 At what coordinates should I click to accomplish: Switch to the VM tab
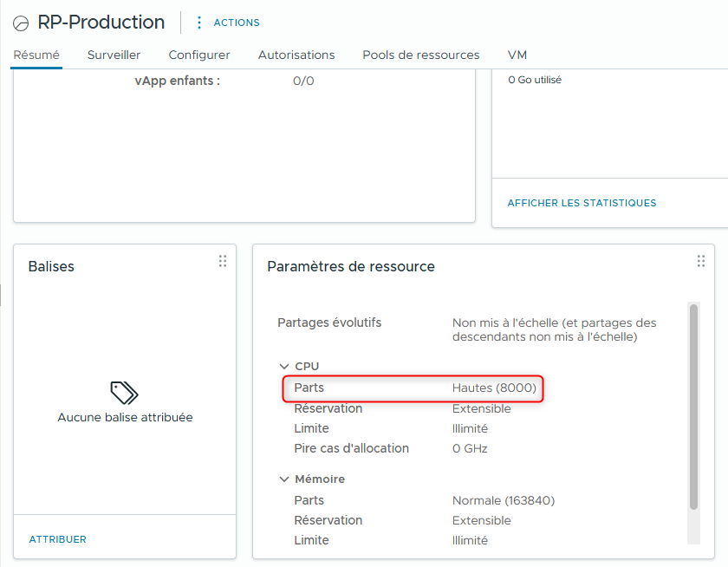(517, 55)
